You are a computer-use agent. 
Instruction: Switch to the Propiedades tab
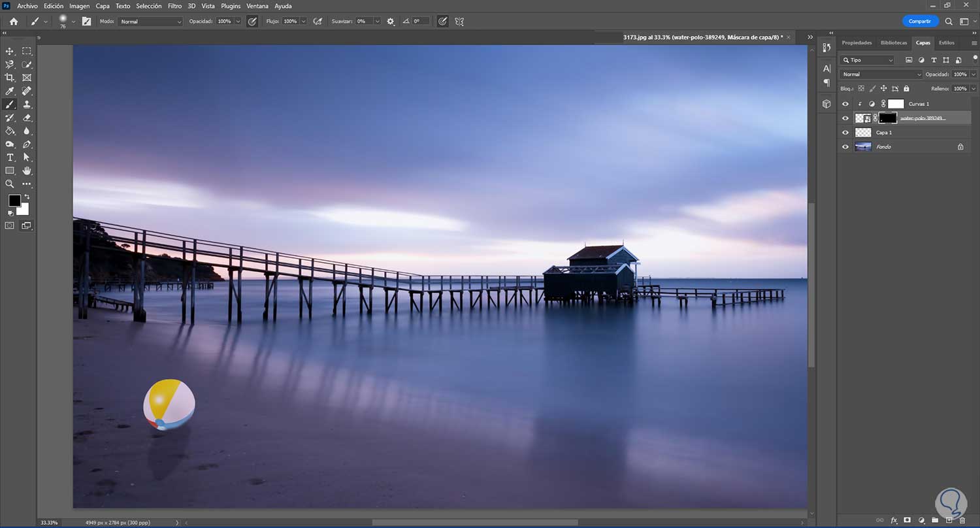coord(857,42)
